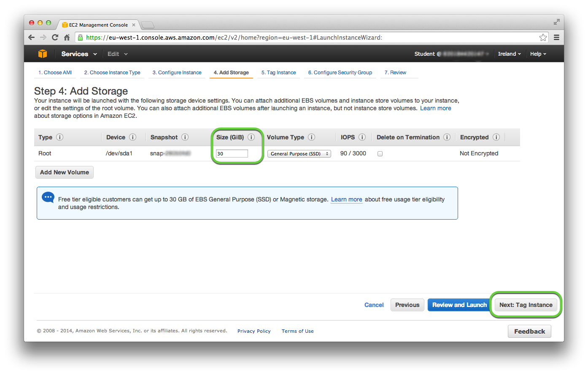588x375 pixels.
Task: Click the browser back arrow
Action: pyautogui.click(x=31, y=38)
